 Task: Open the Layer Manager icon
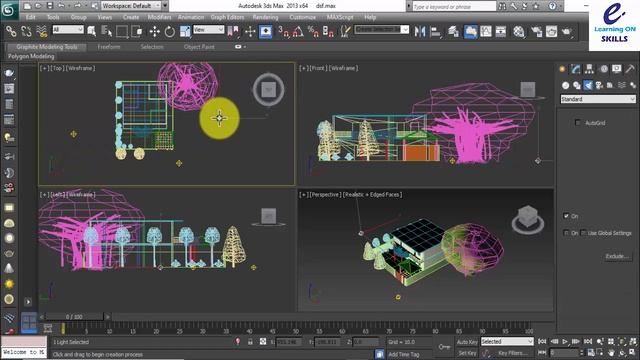click(453, 31)
